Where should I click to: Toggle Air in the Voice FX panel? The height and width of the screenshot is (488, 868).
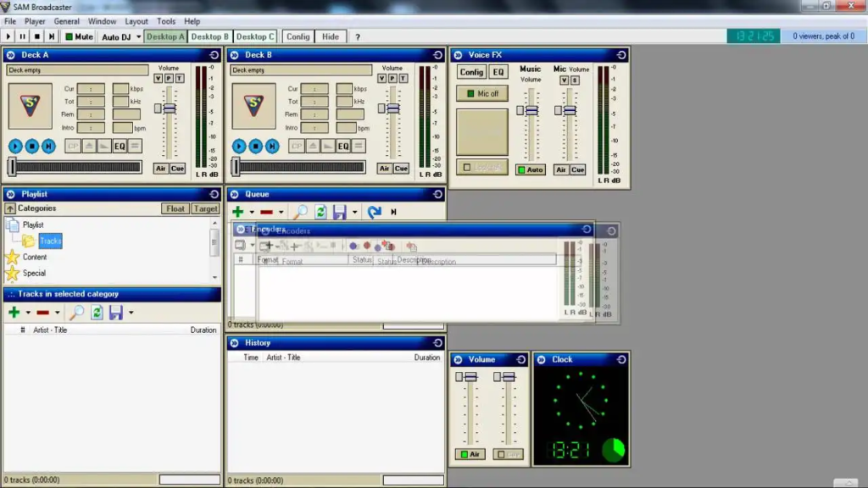tap(561, 169)
